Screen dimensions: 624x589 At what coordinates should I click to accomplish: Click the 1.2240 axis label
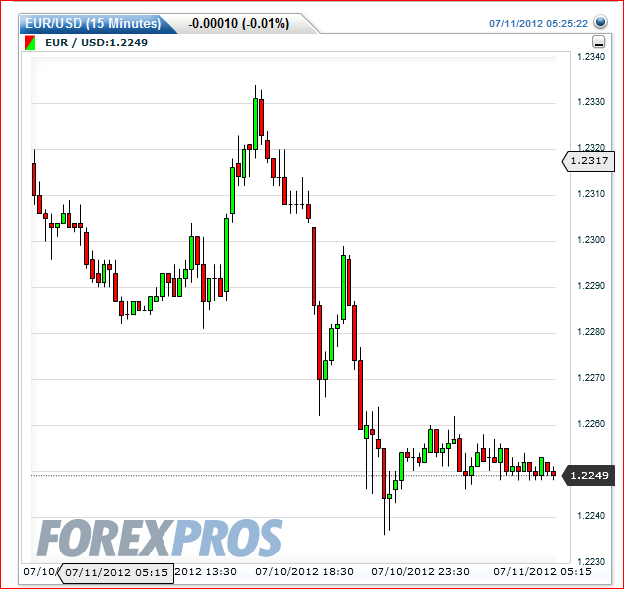coord(591,516)
